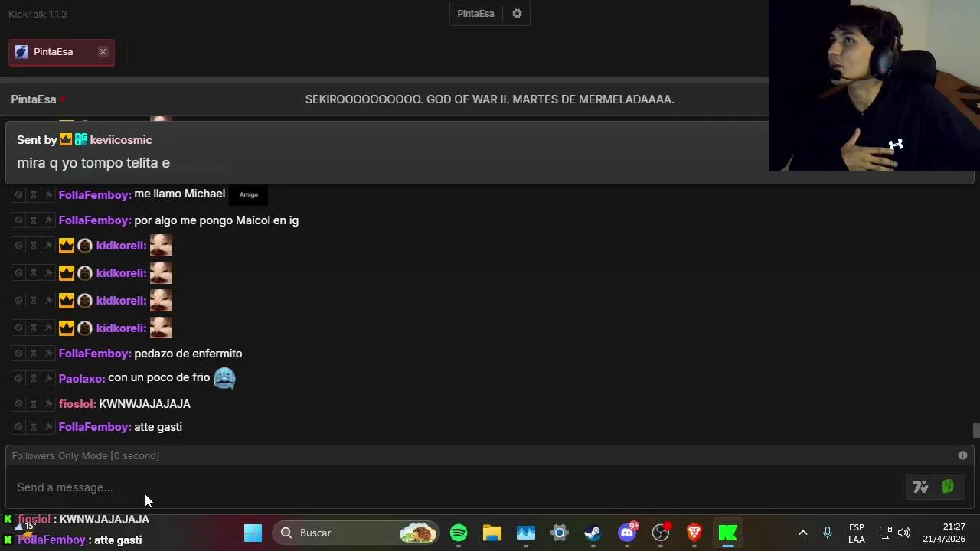980x551 pixels.
Task: Pin the 'pedazo de enfermito' message
Action: [x=47, y=354]
